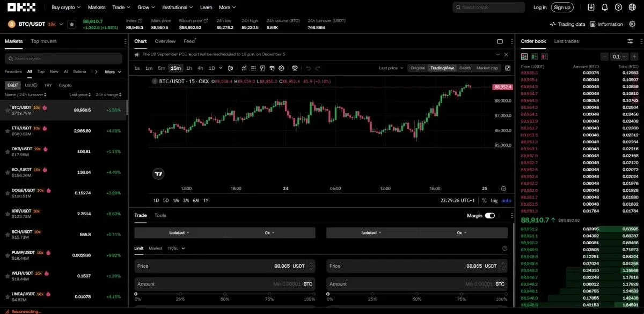
Task: Decrease order book depth with minus
Action: coord(605,56)
